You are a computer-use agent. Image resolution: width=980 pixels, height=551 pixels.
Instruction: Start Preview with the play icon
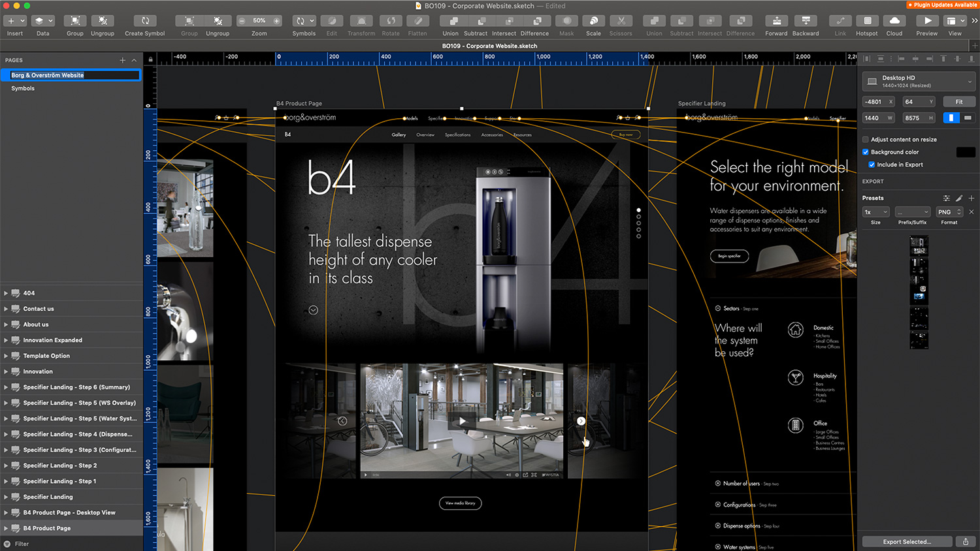tap(927, 21)
